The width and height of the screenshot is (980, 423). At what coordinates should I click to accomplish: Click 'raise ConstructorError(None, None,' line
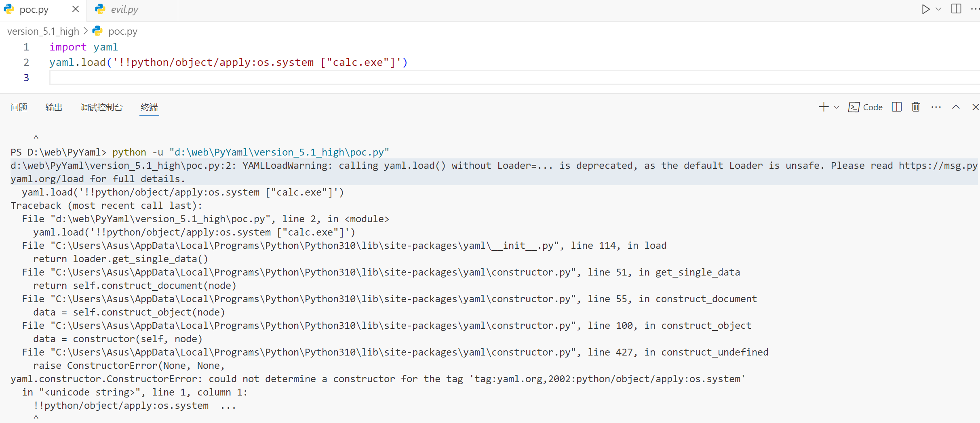129,366
